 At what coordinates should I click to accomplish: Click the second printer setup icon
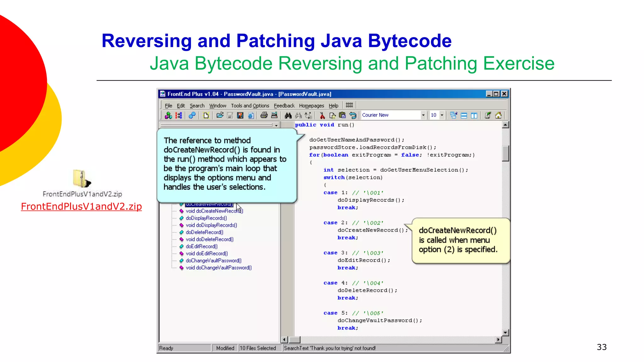coord(274,115)
